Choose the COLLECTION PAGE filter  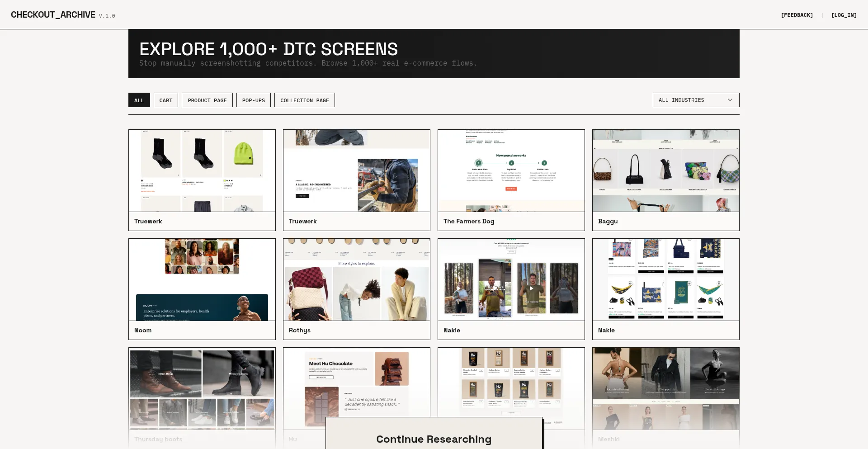pyautogui.click(x=304, y=100)
